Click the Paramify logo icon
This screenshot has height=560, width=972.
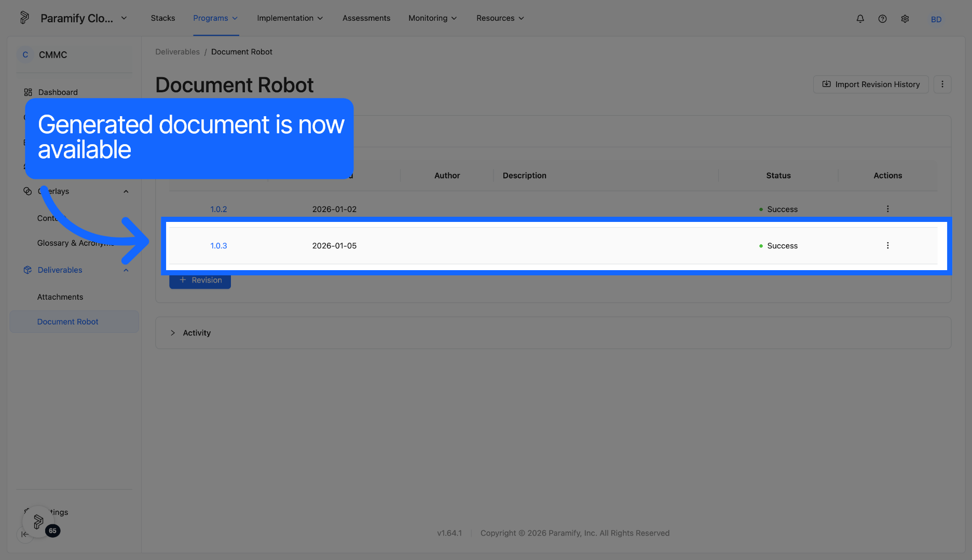coord(24,18)
